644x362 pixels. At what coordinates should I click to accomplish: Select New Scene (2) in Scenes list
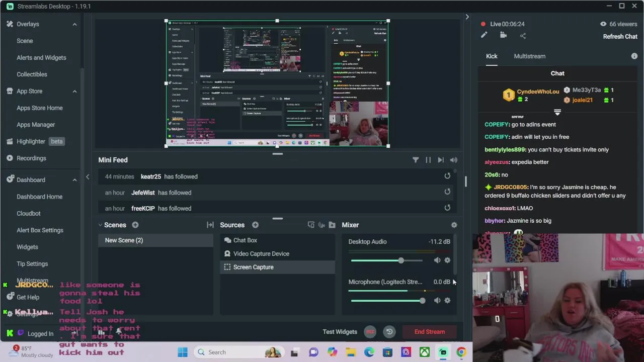156,240
